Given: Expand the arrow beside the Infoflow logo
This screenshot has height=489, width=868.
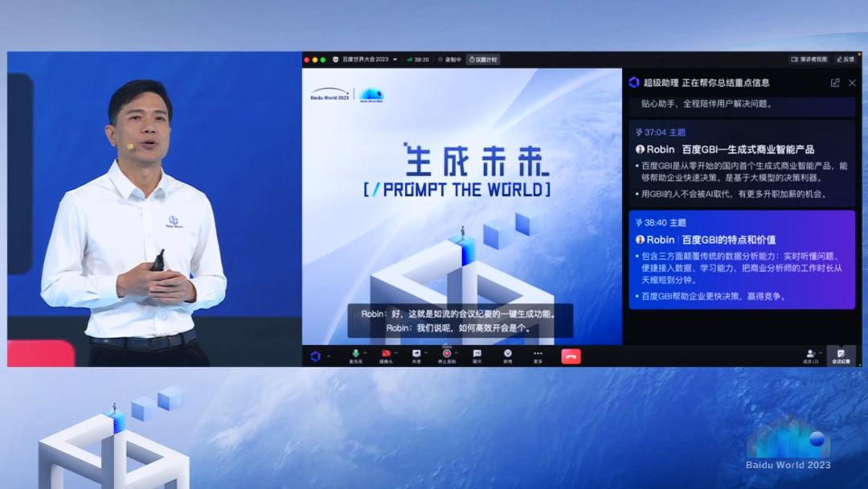Looking at the screenshot, I should tap(329, 356).
